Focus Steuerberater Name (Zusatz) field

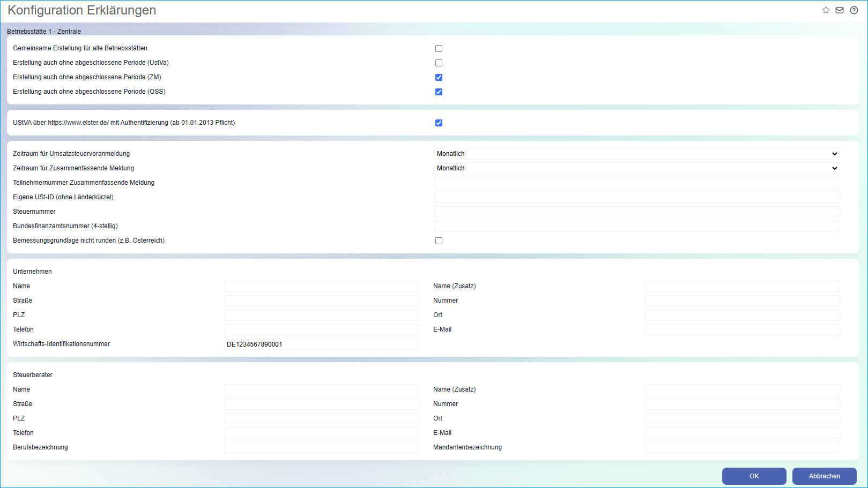pyautogui.click(x=742, y=389)
